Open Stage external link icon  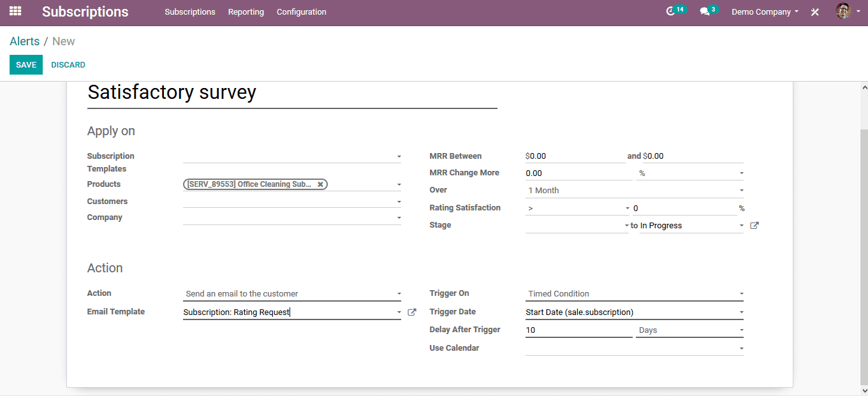click(754, 226)
